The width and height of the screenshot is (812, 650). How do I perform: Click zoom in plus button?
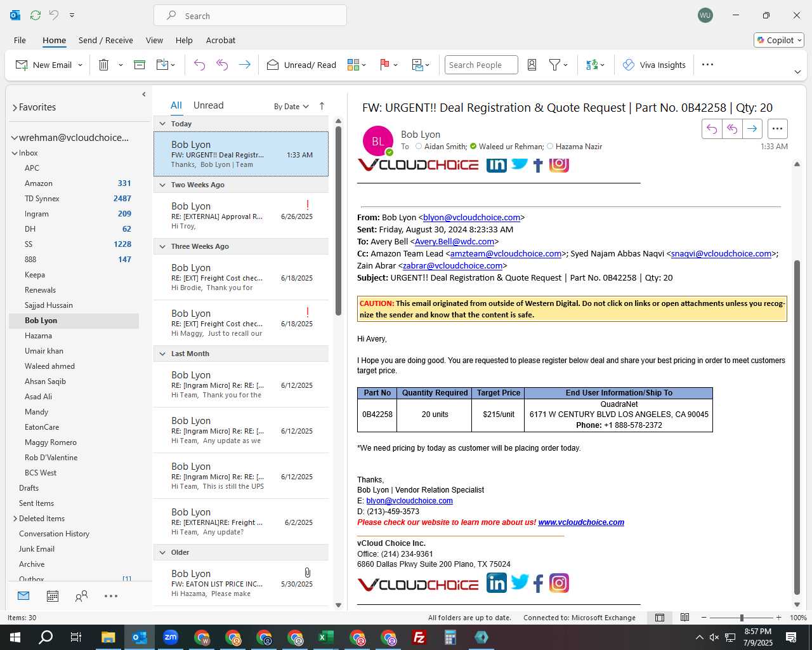[778, 618]
